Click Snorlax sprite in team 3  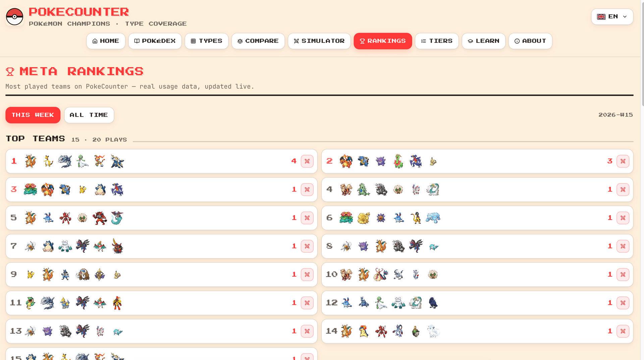coord(100,190)
